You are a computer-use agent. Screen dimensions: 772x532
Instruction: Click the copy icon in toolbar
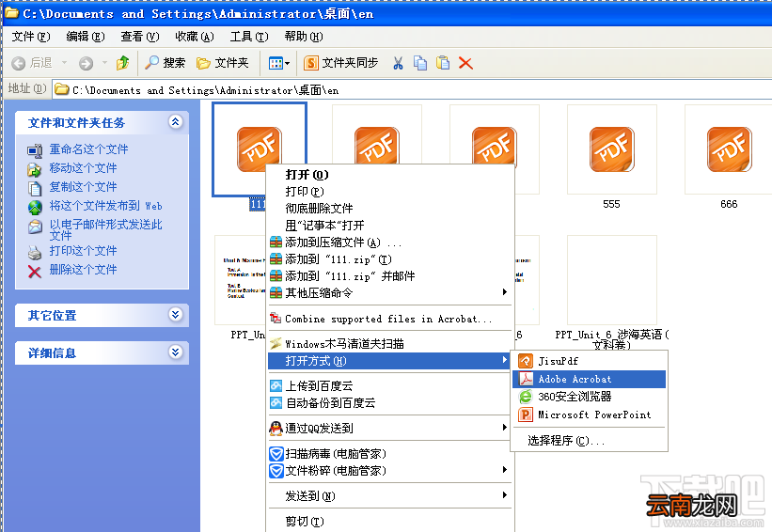click(420, 63)
